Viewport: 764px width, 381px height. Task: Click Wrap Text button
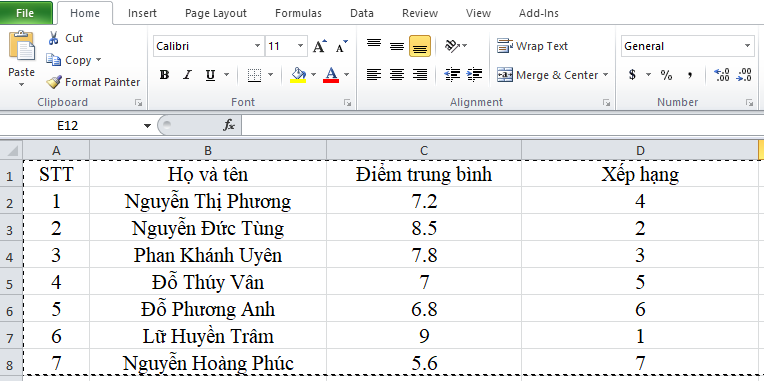click(532, 46)
